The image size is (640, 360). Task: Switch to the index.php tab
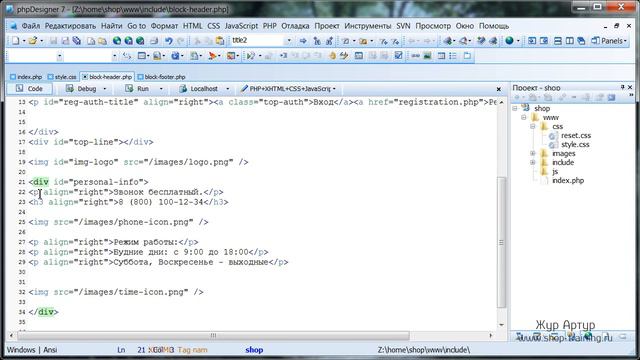(x=26, y=77)
